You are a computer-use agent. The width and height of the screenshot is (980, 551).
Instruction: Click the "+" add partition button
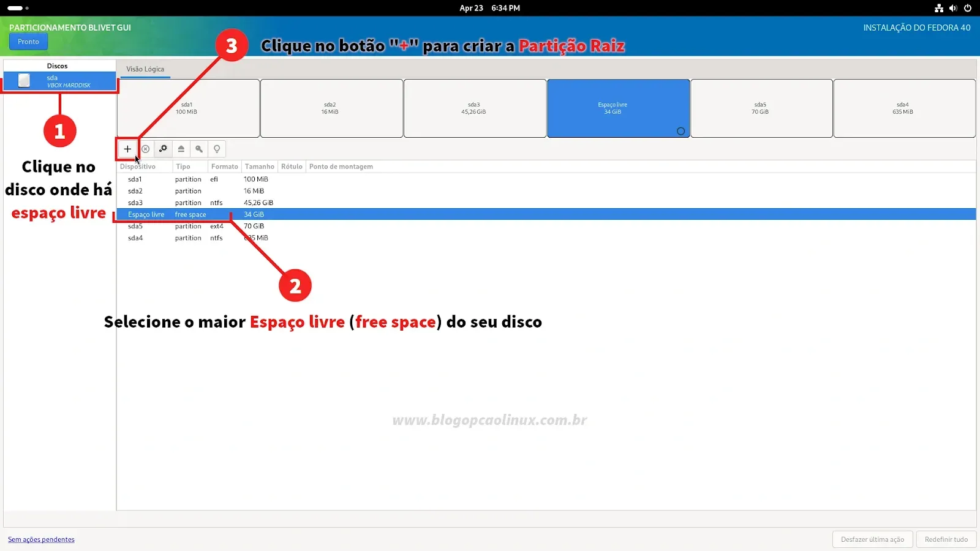pos(127,149)
